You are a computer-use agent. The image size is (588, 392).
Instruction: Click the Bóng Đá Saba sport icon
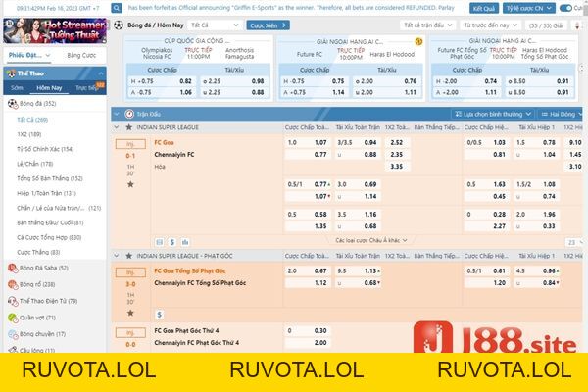point(13,268)
